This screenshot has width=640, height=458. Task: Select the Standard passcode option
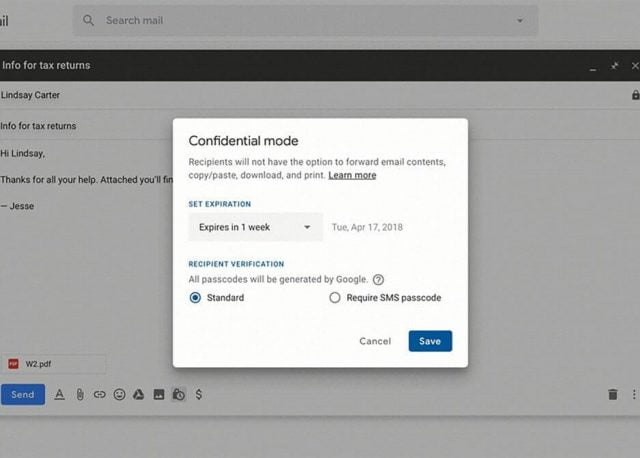coord(195,298)
